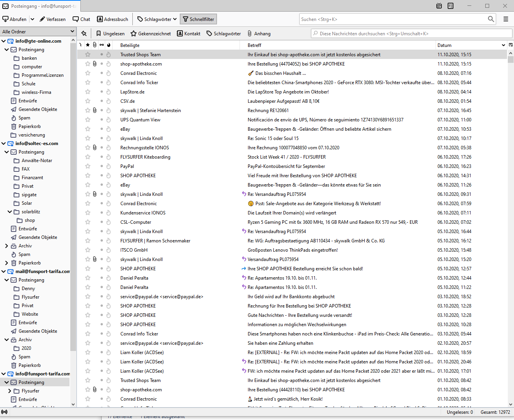This screenshot has width=514, height=420.
Task: Click the Suchen global search field
Action: pos(393,19)
